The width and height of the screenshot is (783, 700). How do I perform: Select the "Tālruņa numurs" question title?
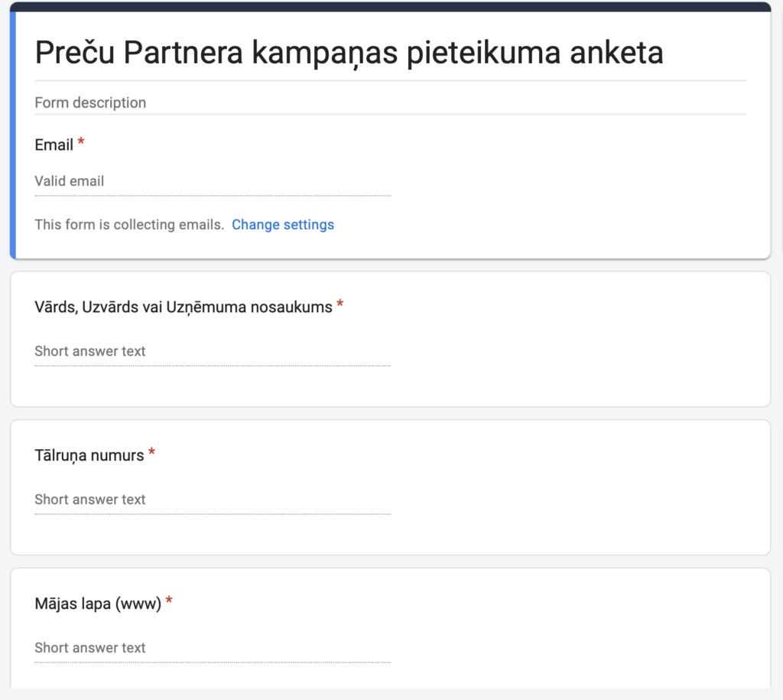(89, 455)
